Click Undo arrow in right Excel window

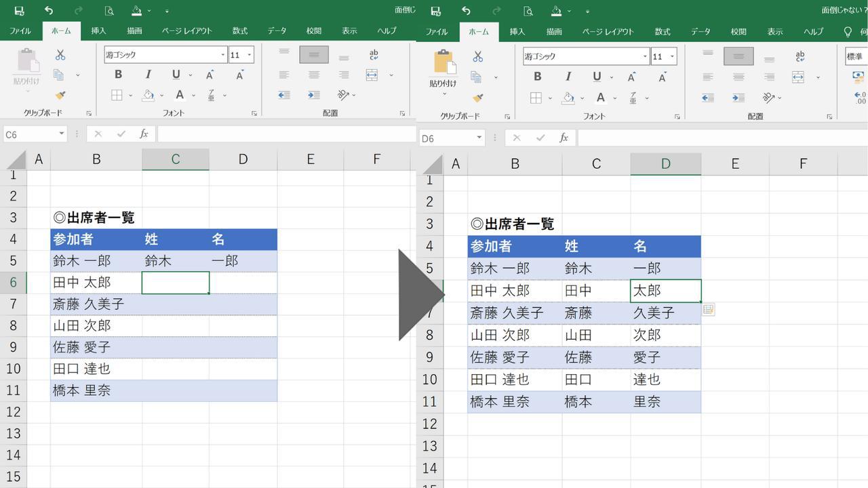click(466, 11)
